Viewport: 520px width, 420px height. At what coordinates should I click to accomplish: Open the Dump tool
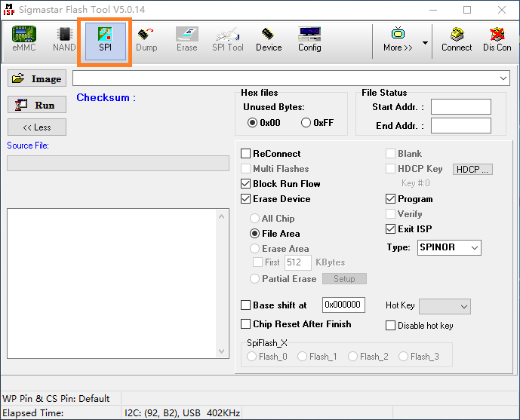click(x=146, y=39)
